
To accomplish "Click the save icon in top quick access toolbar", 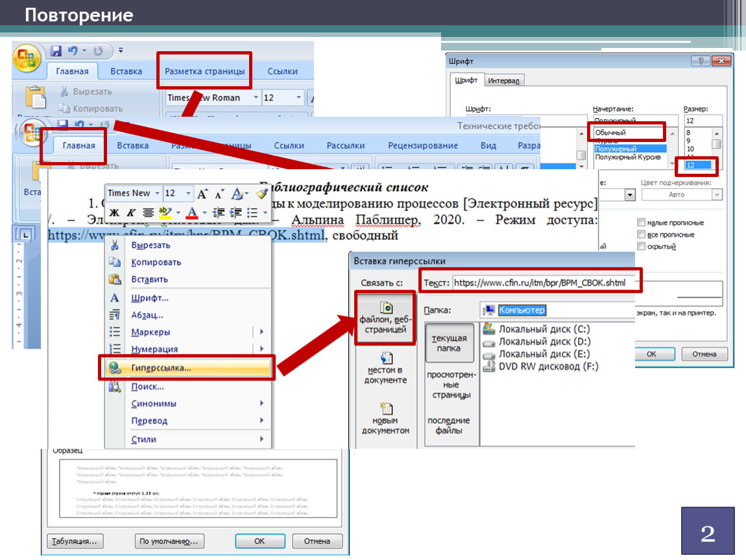I will click(56, 51).
